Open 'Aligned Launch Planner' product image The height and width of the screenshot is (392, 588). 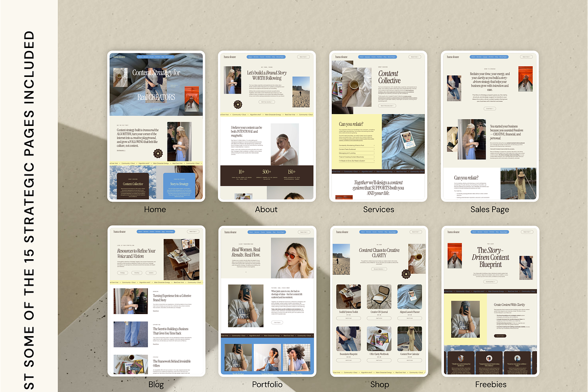tap(410, 297)
